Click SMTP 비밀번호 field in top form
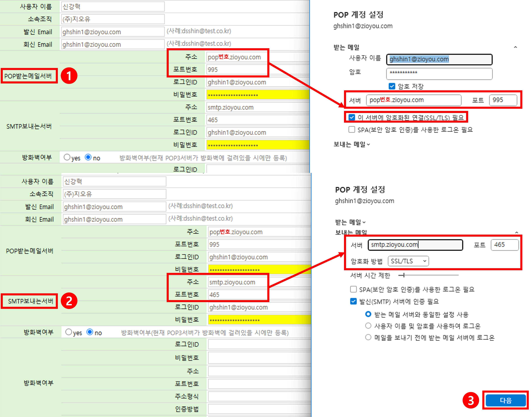Image resolution: width=532 pixels, height=417 pixels. [x=258, y=145]
